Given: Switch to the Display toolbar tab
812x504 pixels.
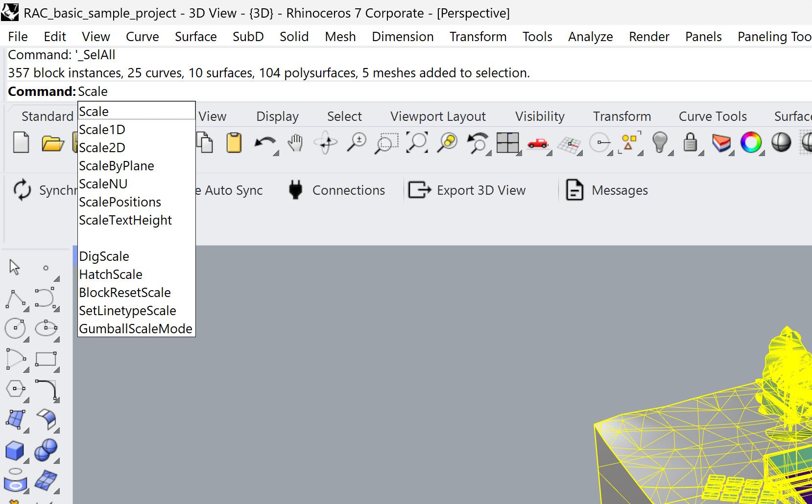Looking at the screenshot, I should click(277, 116).
